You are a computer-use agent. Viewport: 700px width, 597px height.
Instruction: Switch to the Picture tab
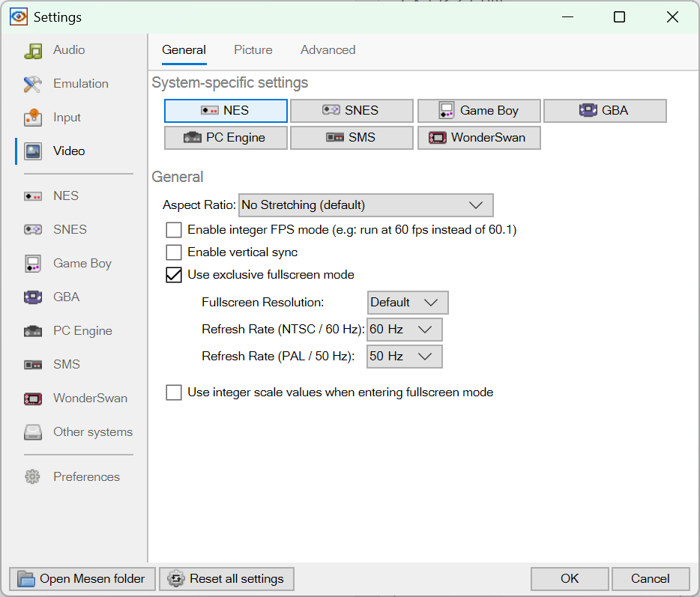[253, 50]
